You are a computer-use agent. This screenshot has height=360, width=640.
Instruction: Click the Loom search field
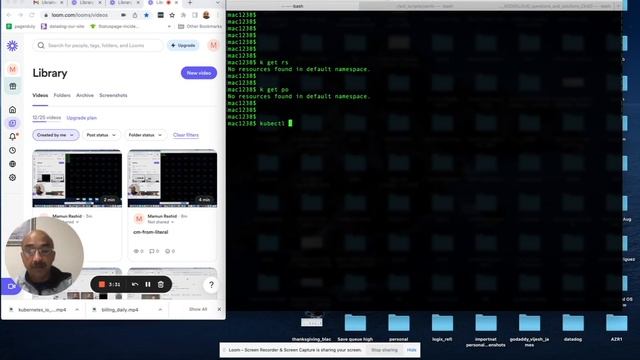pyautogui.click(x=98, y=45)
